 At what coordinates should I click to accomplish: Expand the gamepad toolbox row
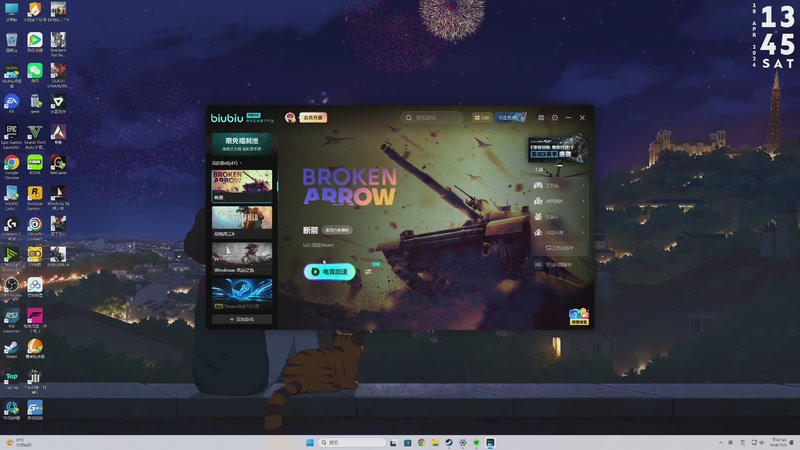click(559, 185)
